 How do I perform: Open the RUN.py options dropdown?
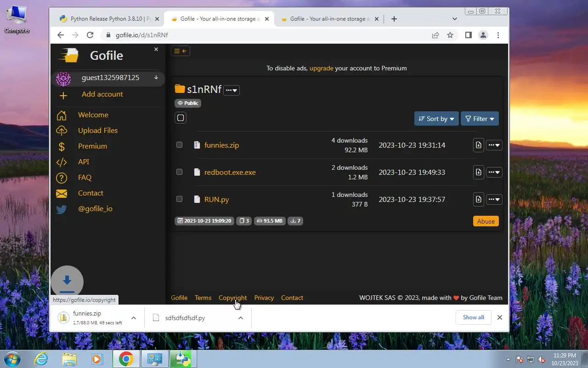(494, 199)
